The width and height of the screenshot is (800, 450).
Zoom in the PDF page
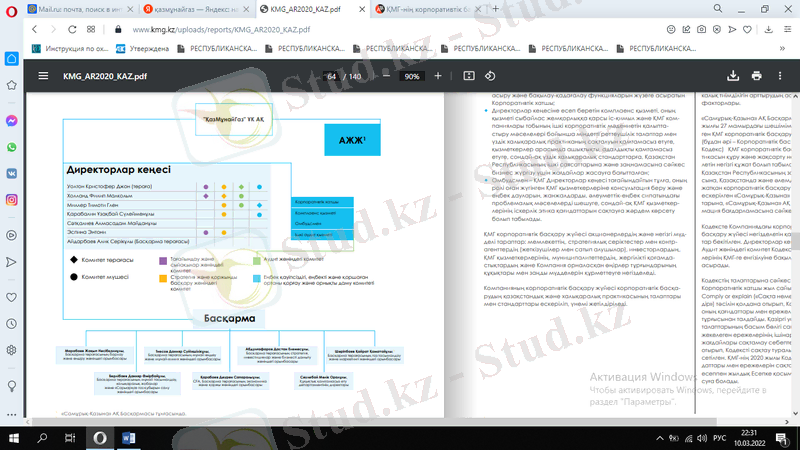point(438,76)
